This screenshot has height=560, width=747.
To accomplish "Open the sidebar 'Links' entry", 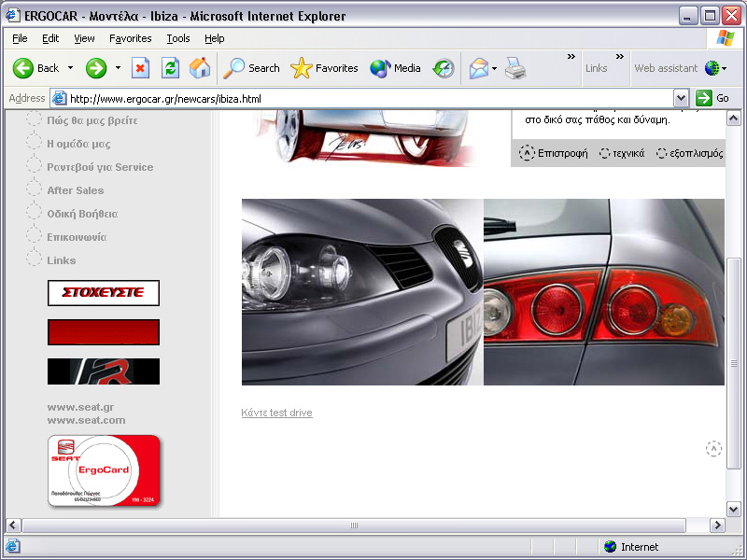I will (61, 260).
